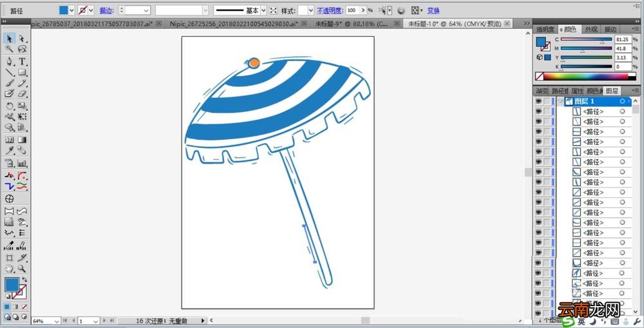Select the Hand tool
This screenshot has width=644, height=328.
click(10, 269)
